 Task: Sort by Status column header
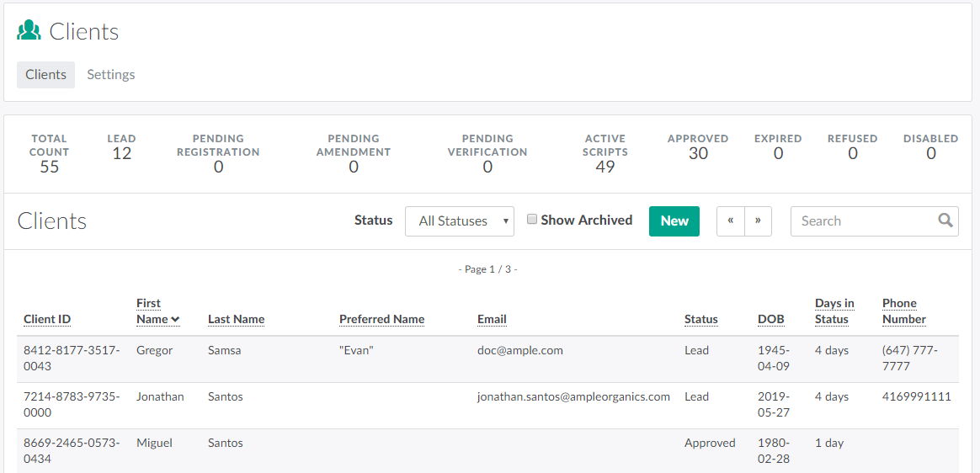[x=700, y=319]
